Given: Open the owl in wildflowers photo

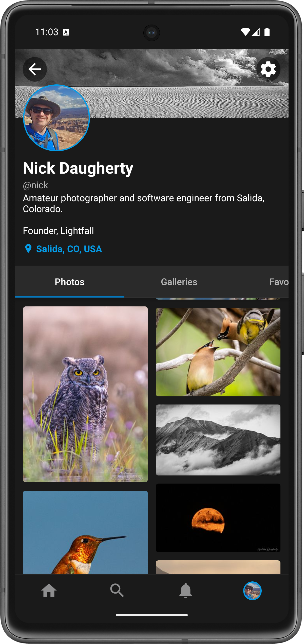Looking at the screenshot, I should click(x=85, y=394).
